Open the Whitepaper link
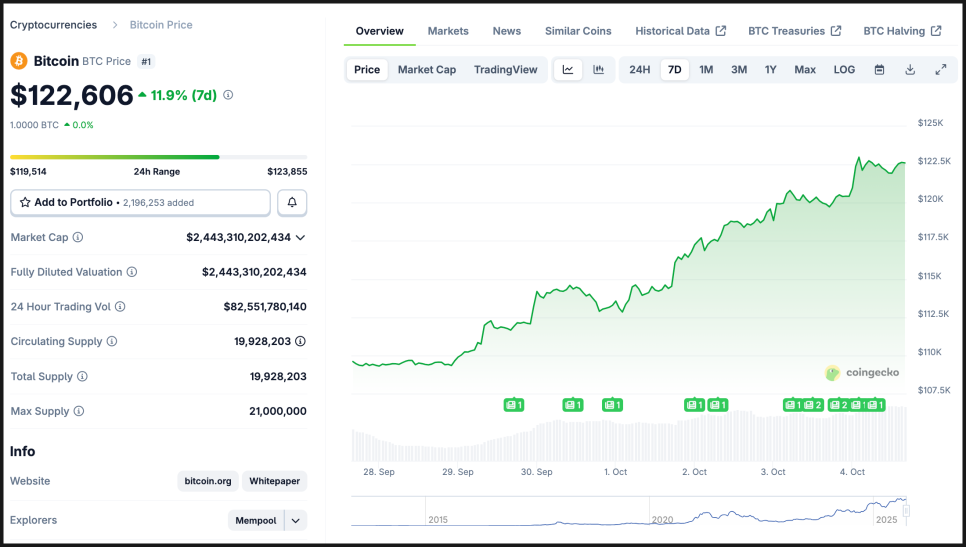 [x=274, y=481]
